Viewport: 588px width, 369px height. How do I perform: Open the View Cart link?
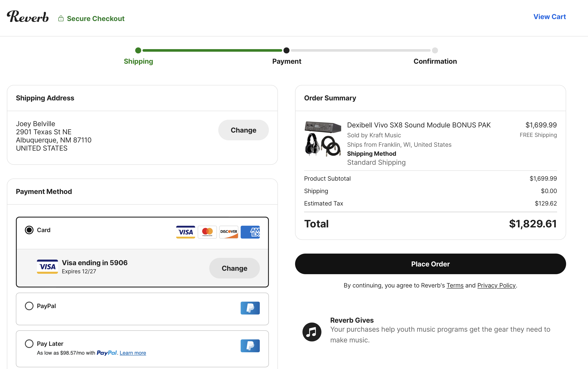[549, 17]
